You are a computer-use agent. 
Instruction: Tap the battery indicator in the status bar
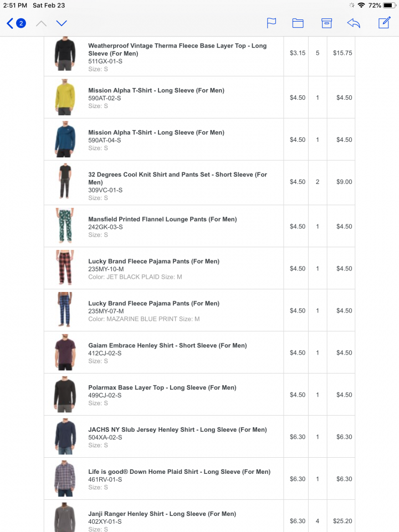coord(389,6)
